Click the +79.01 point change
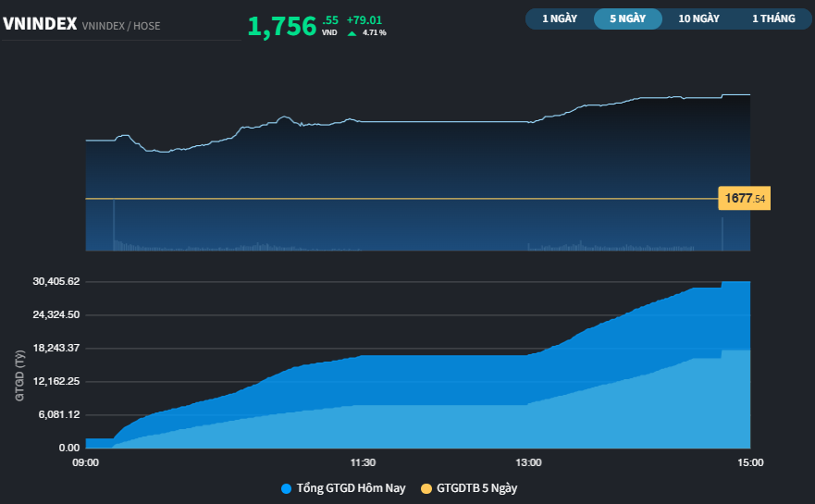This screenshot has height=504, width=815. tap(364, 19)
